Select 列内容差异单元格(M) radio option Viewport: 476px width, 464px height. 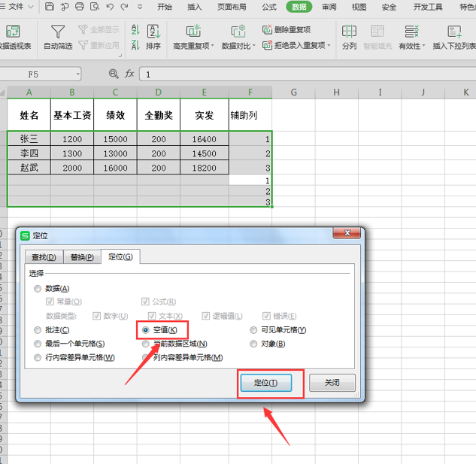point(146,357)
